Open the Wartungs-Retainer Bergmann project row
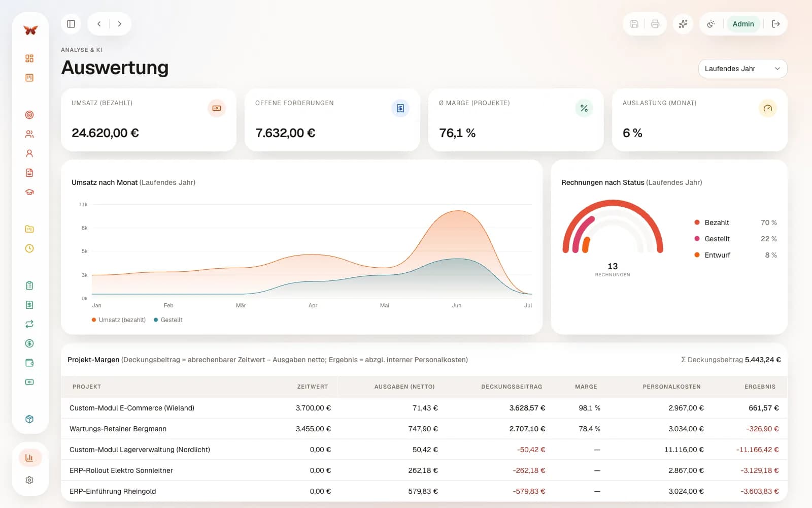 pyautogui.click(x=424, y=429)
